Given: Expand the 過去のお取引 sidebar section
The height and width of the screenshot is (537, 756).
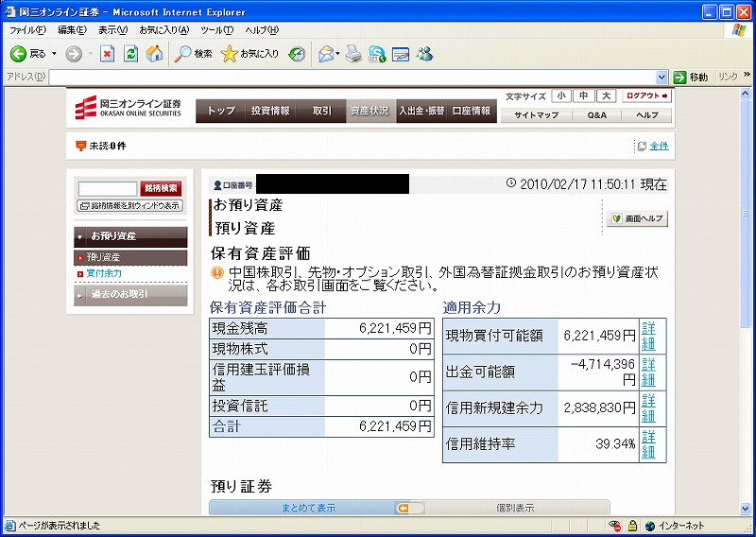Looking at the screenshot, I should click(130, 294).
